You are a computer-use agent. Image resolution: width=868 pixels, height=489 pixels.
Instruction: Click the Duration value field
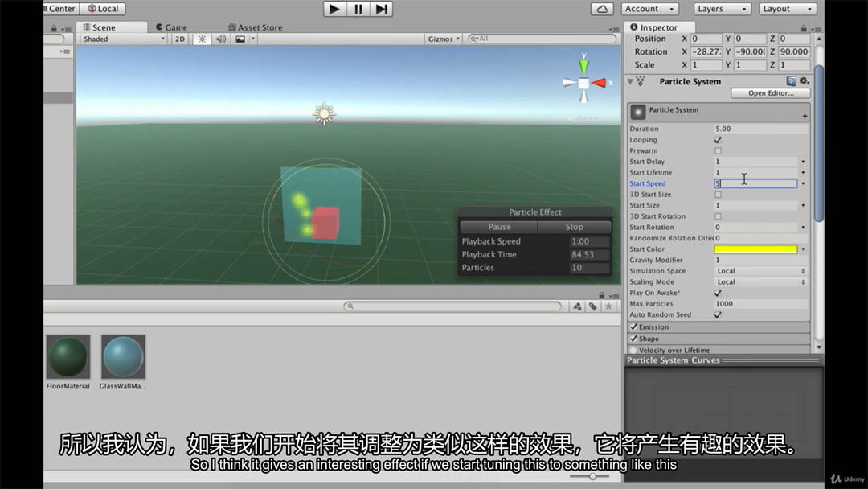(760, 129)
